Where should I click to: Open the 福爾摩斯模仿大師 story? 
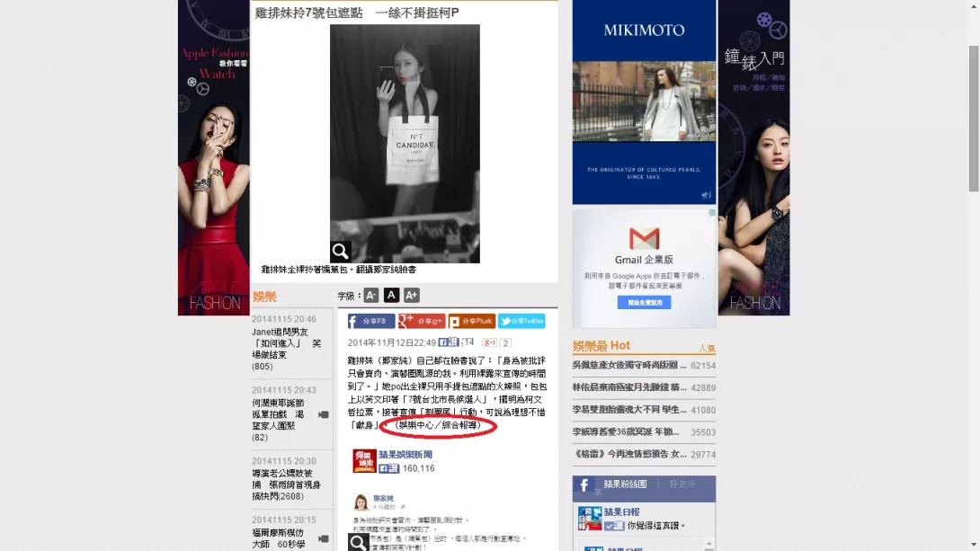(279, 538)
